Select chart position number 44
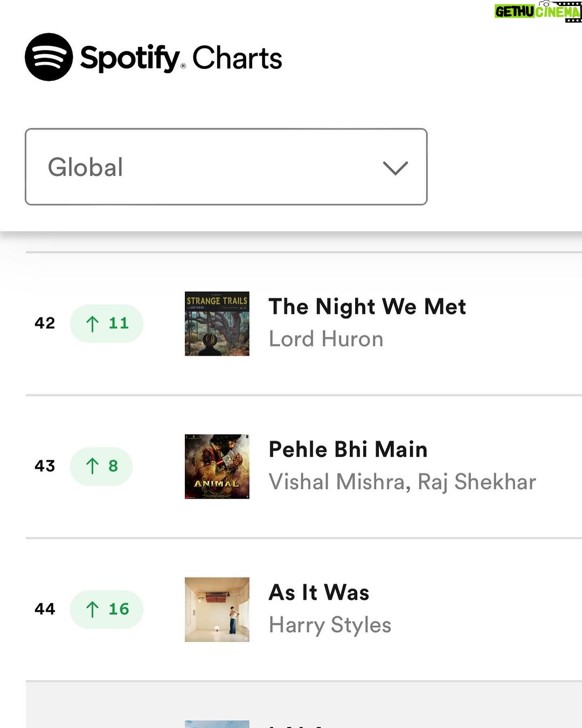This screenshot has height=728, width=582. (x=45, y=609)
